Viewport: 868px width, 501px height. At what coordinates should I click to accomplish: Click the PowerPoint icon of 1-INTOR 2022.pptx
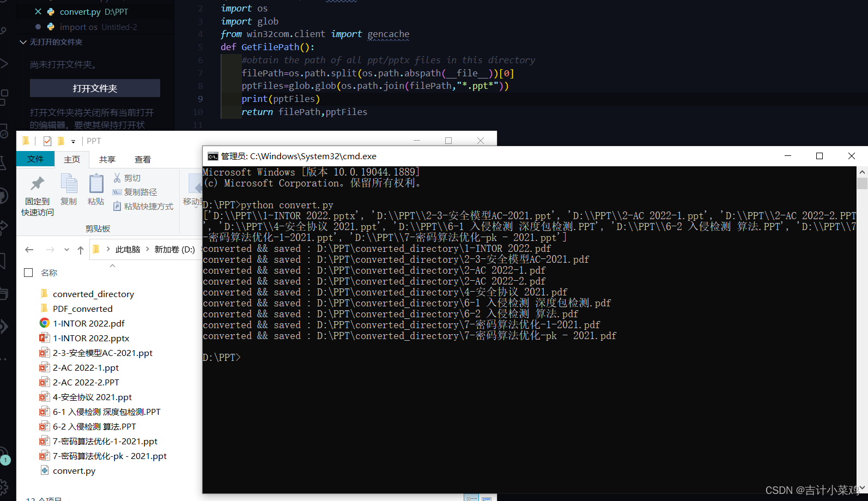(45, 337)
